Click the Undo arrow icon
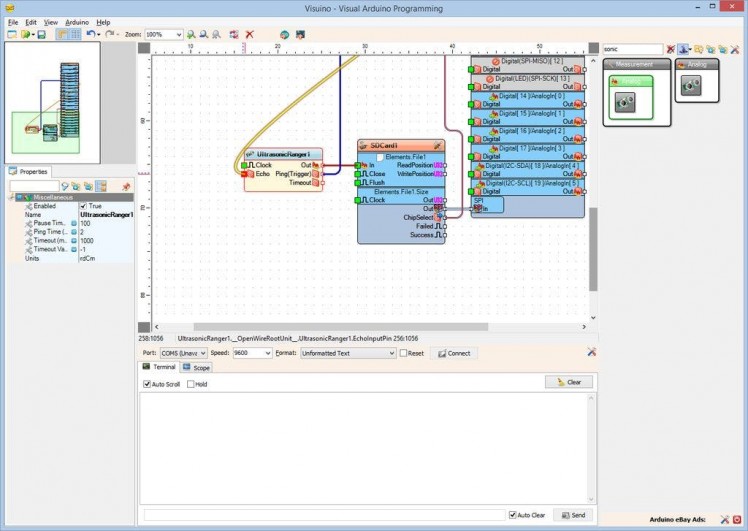Image resolution: width=748 pixels, height=531 pixels. point(89,34)
